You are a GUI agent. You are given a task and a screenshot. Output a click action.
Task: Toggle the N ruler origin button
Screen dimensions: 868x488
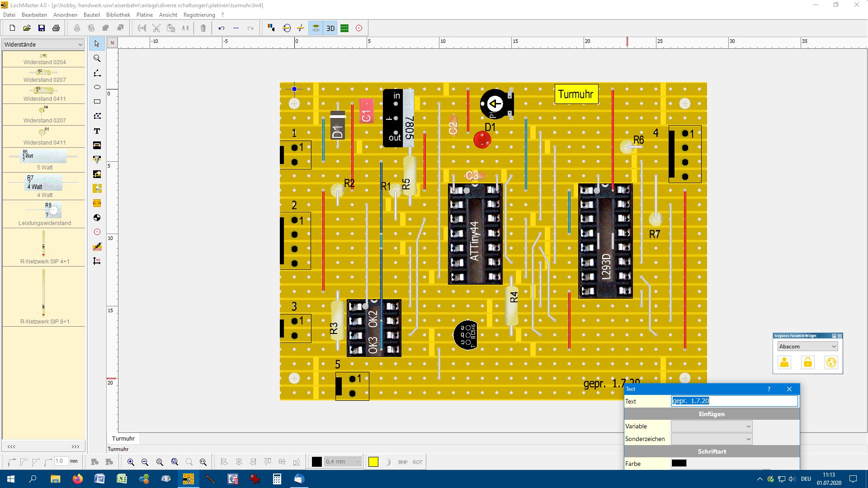(112, 43)
